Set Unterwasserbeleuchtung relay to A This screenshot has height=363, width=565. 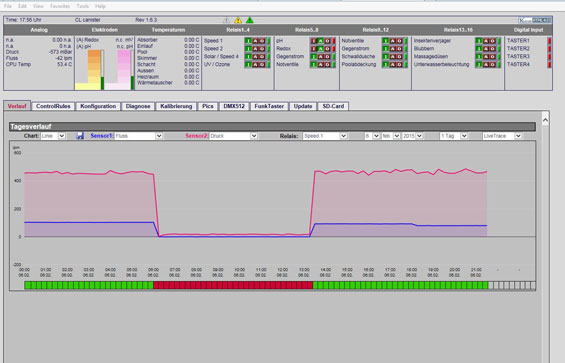click(x=486, y=65)
